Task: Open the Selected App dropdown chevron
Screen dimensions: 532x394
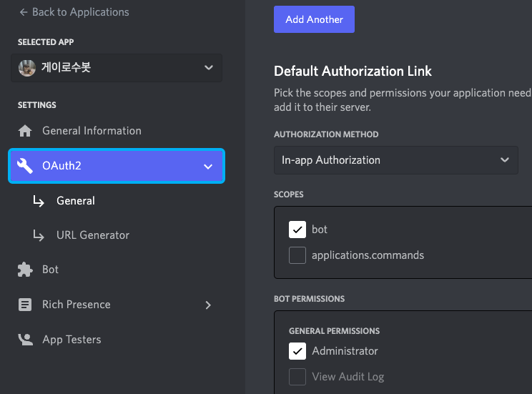Action: 209,67
